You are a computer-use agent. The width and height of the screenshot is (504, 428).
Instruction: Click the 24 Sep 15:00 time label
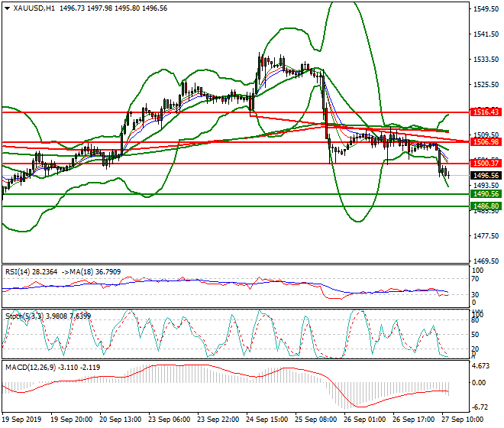coord(267,420)
